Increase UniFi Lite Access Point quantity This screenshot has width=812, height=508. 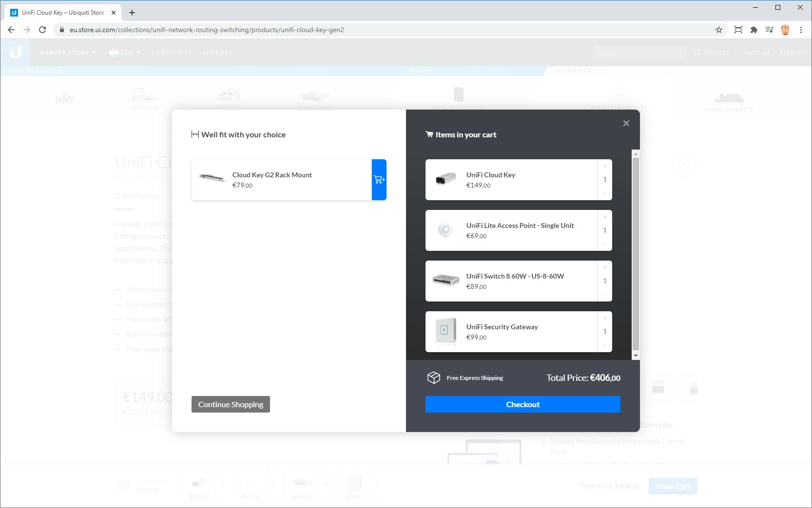[605, 217]
